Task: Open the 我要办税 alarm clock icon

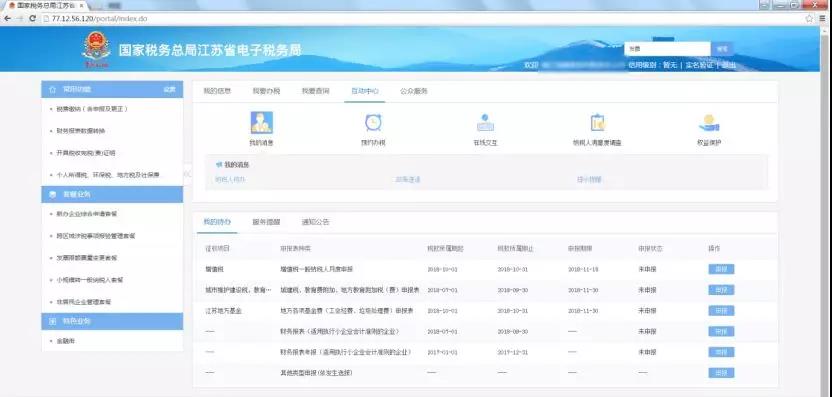Action: tap(373, 123)
